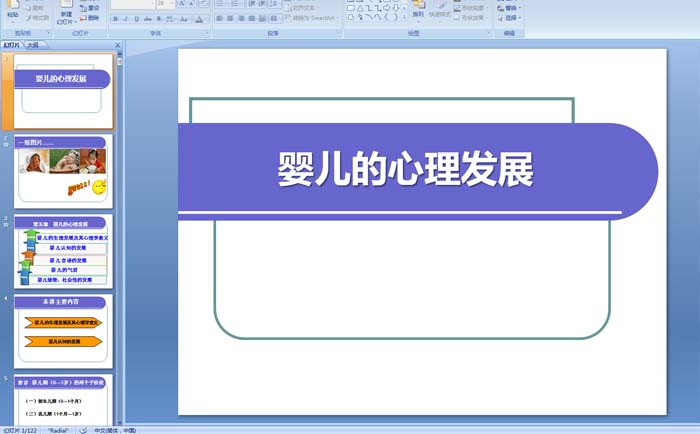Open the Change Case (Aa) dropdown
Viewport: 700px width, 434px height.
click(183, 19)
